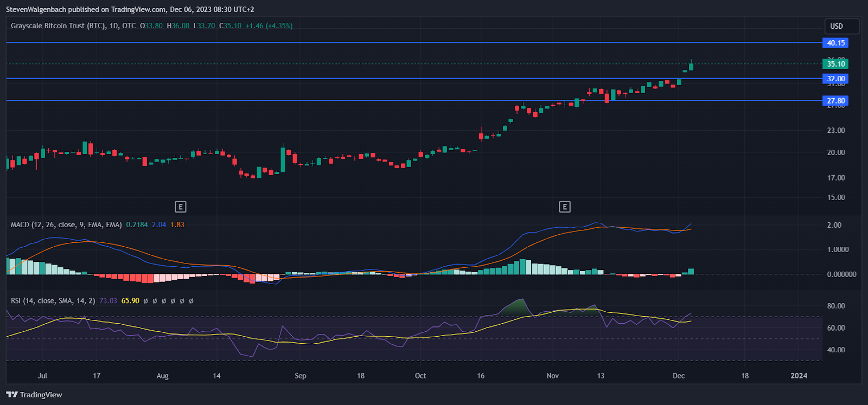Click the 13 date label on time axis

click(x=601, y=376)
